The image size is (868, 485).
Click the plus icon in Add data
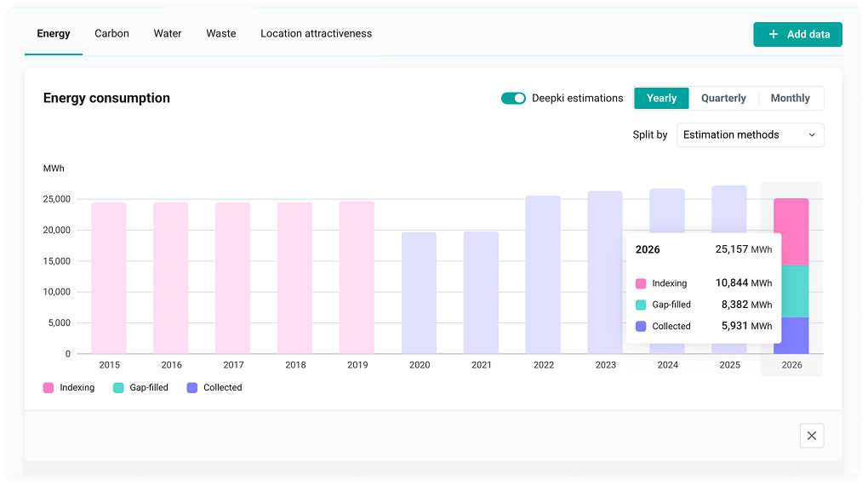click(774, 34)
